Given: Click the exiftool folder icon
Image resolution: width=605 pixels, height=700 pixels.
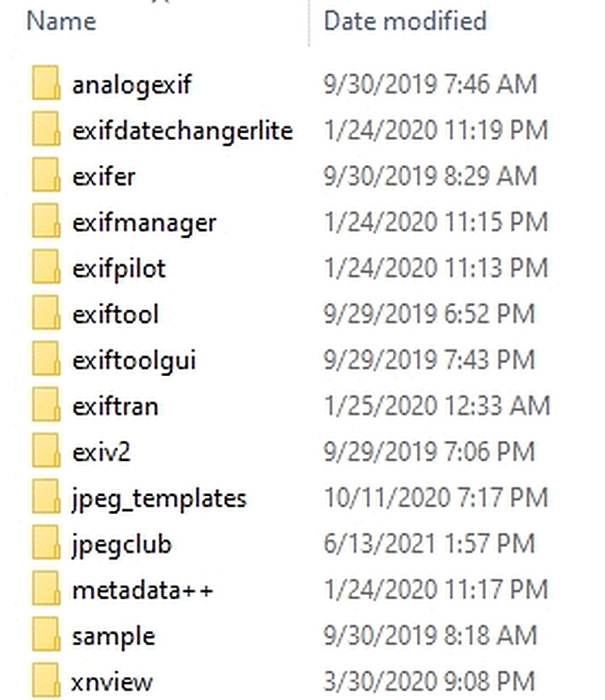Looking at the screenshot, I should pyautogui.click(x=46, y=313).
